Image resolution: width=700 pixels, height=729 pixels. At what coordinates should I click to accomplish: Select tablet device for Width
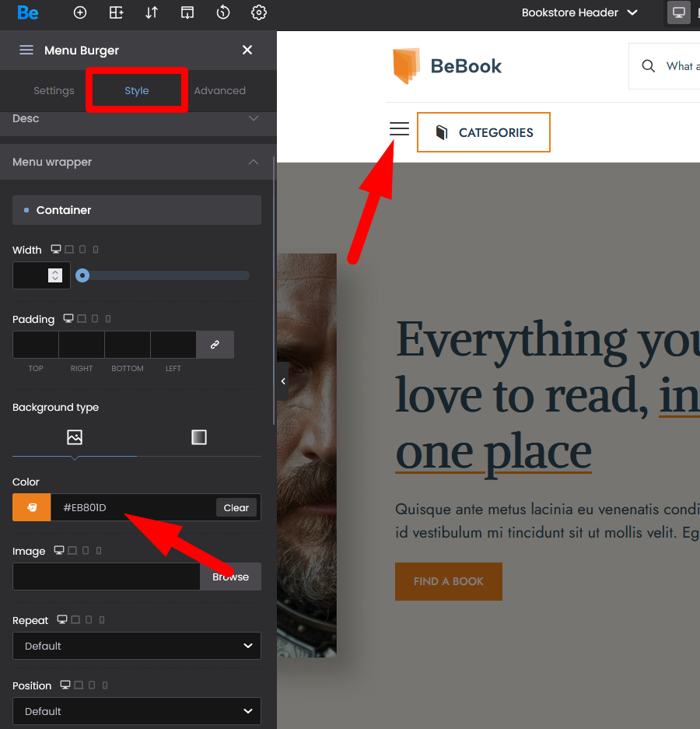[x=82, y=250]
